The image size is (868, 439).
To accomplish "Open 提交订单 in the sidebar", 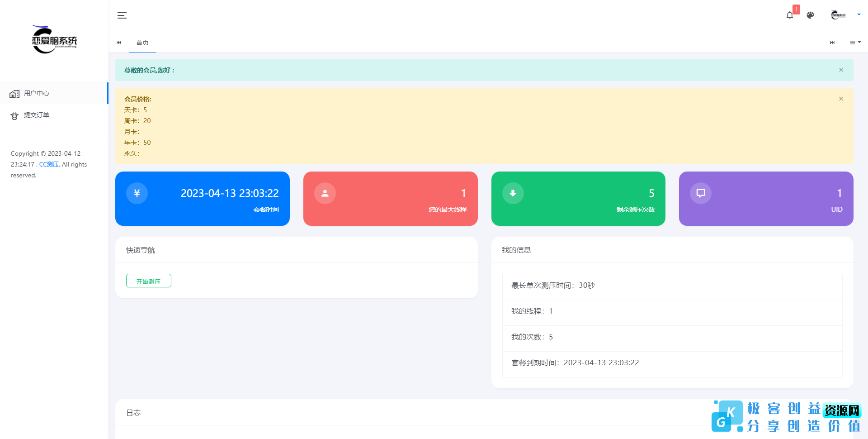I will point(37,115).
